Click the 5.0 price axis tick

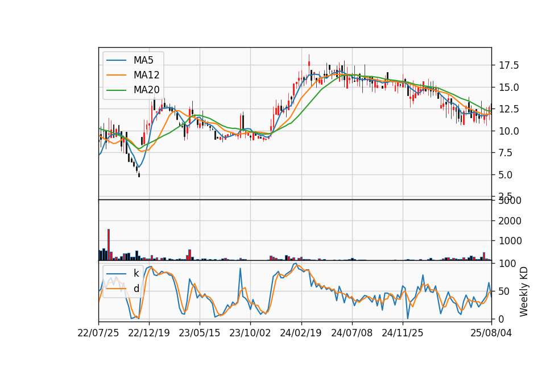click(x=506, y=174)
